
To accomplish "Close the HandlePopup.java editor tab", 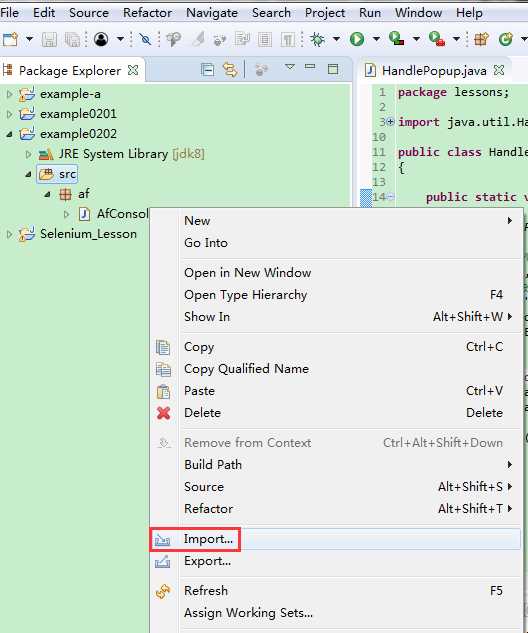I will 499,70.
